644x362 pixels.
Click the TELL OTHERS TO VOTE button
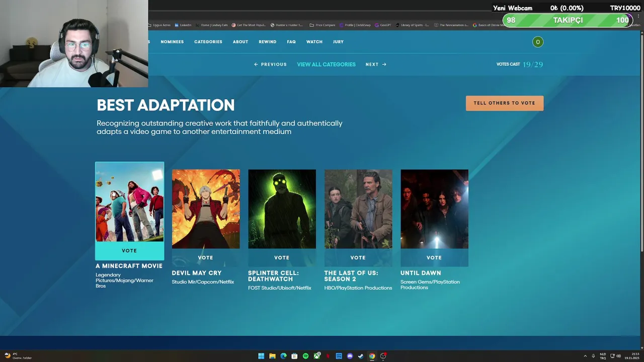505,103
